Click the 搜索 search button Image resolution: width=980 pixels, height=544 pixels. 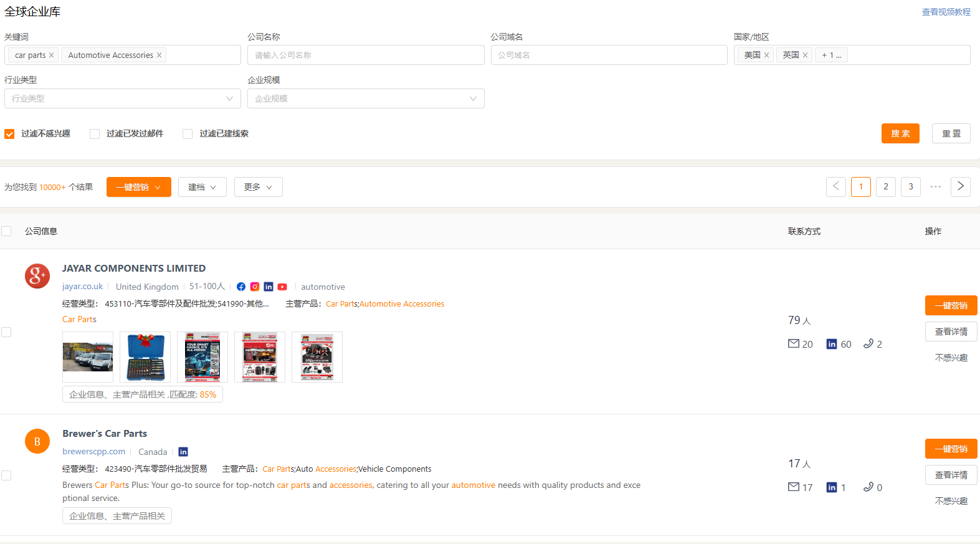pyautogui.click(x=900, y=133)
